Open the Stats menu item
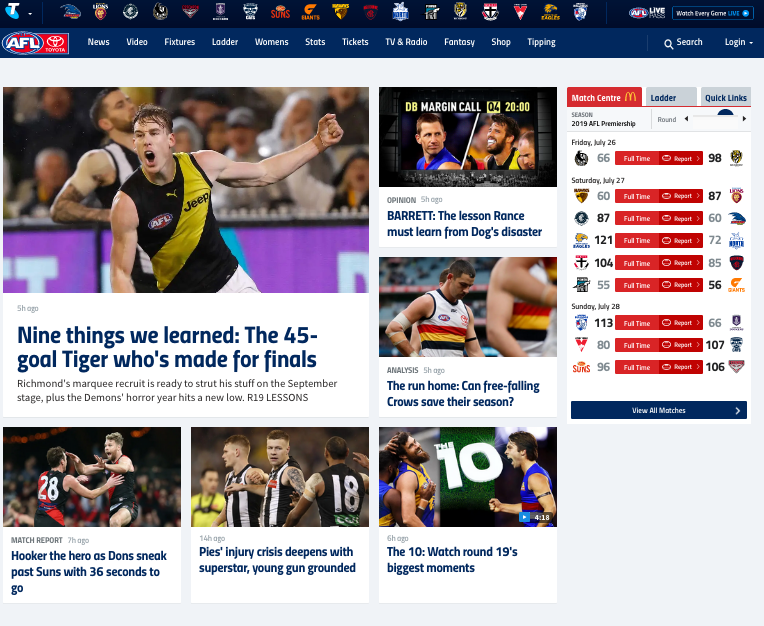Screen dimensions: 764x626 point(315,42)
